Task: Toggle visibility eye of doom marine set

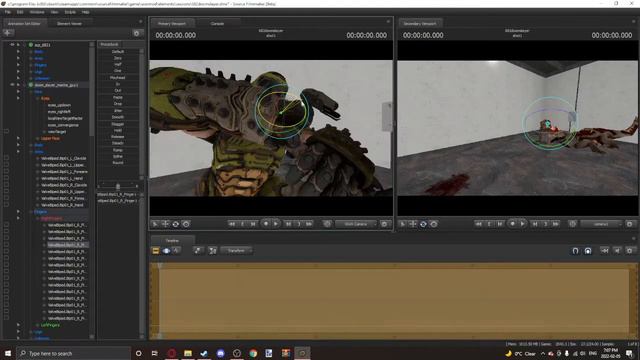Action: (12, 85)
